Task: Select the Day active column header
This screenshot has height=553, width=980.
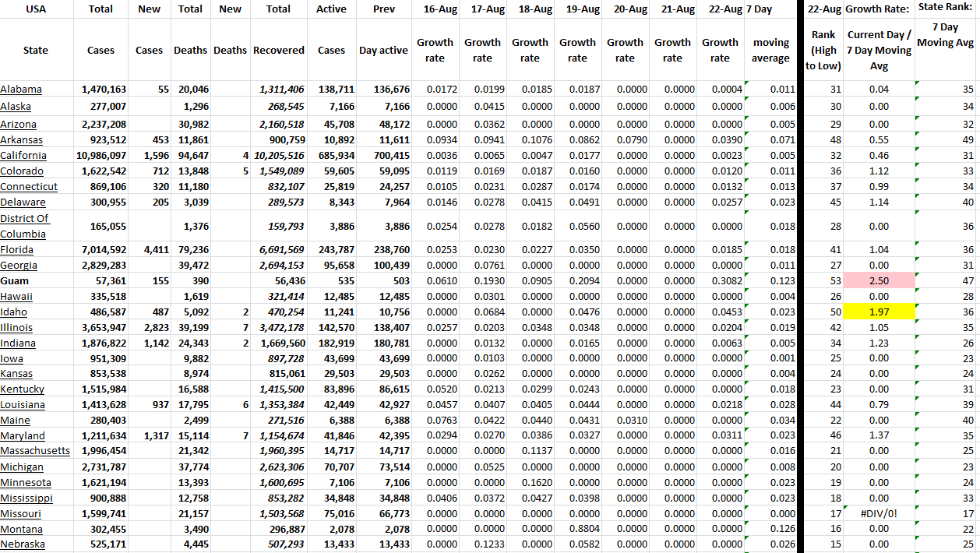Action: point(383,51)
